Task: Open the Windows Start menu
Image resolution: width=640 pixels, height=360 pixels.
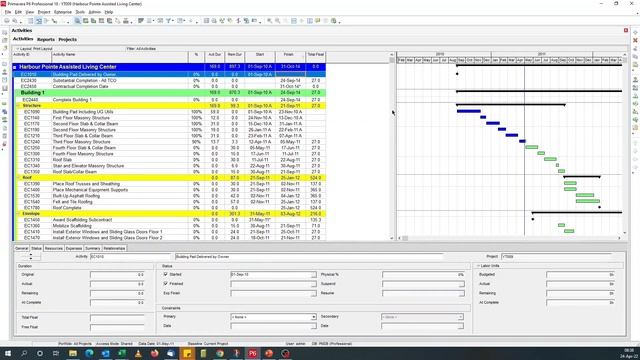Action: click(x=7, y=353)
